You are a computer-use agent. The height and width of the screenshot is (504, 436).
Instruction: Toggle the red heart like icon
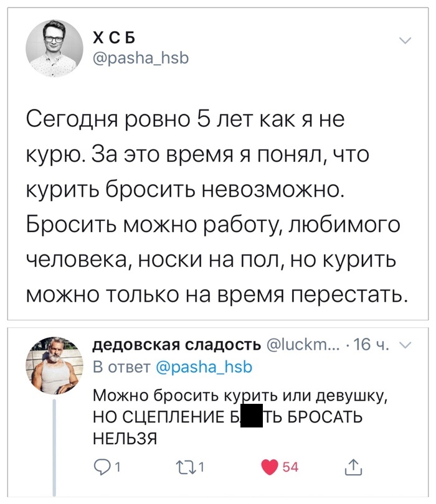tap(269, 467)
